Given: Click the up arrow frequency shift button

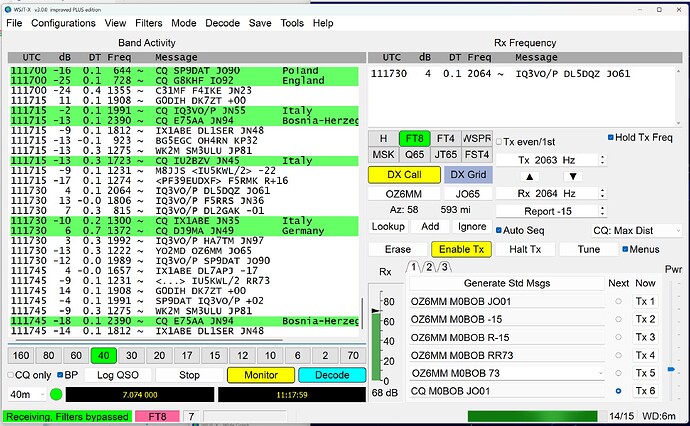Looking at the screenshot, I should (x=529, y=176).
